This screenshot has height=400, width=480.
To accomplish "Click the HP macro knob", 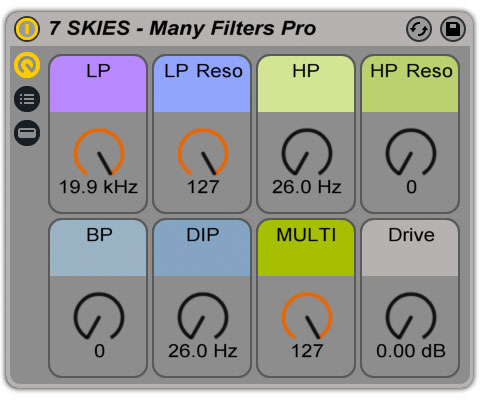I will tap(307, 153).
